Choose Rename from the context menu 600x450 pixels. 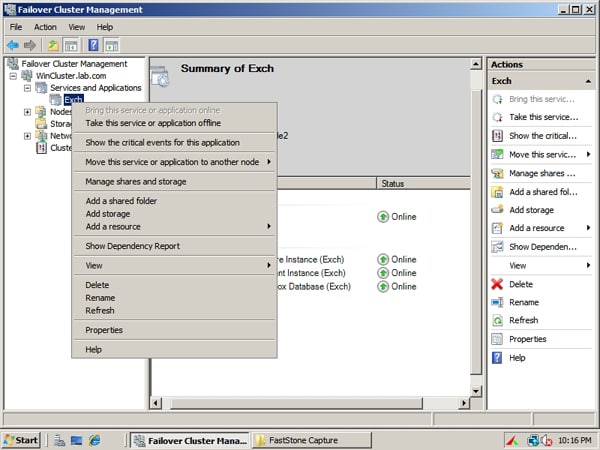tap(174, 298)
